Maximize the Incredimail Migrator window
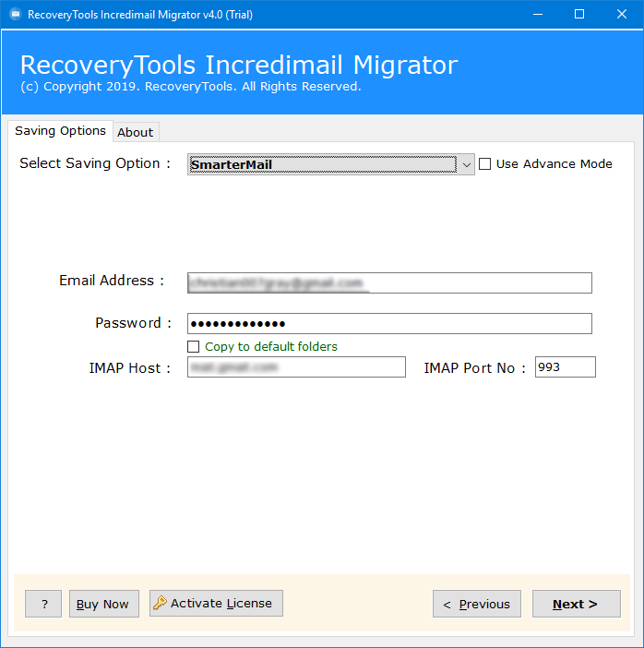This screenshot has height=648, width=644. (x=579, y=15)
